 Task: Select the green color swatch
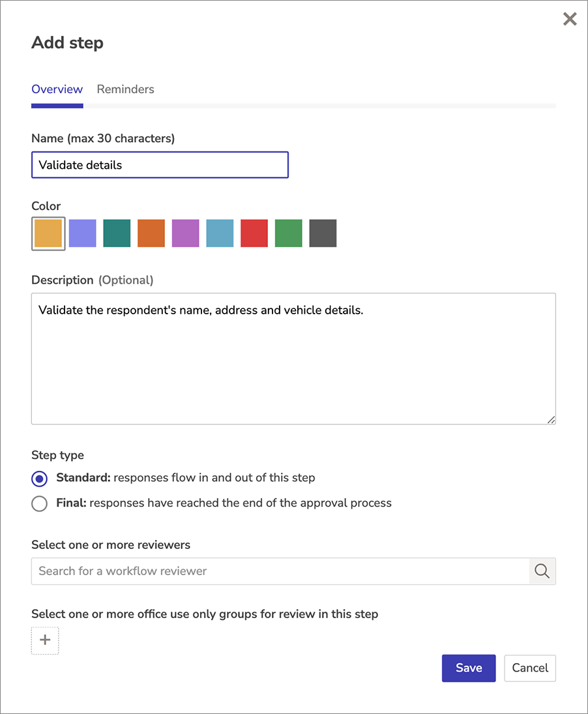tap(289, 233)
